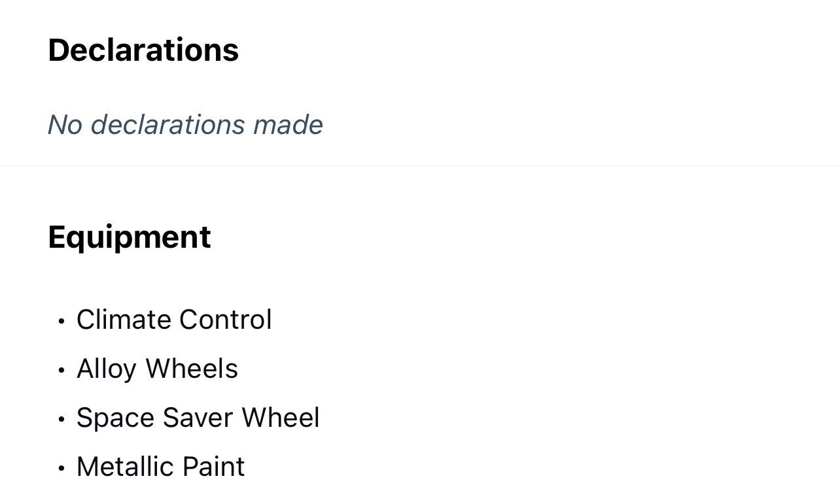Click the italic lowercase word "declarations"
The width and height of the screenshot is (840, 504).
(x=167, y=125)
